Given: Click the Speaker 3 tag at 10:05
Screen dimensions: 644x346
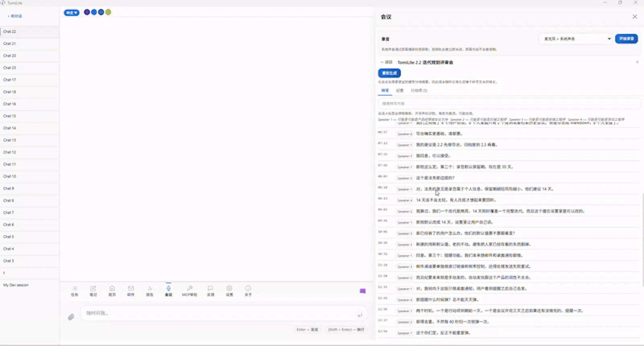Looking at the screenshot, I should (x=405, y=233).
